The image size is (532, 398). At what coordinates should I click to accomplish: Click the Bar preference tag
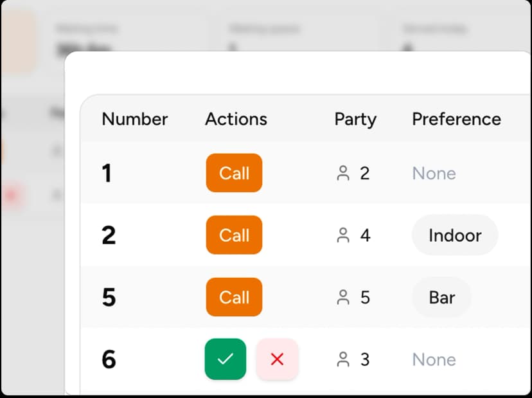(441, 298)
